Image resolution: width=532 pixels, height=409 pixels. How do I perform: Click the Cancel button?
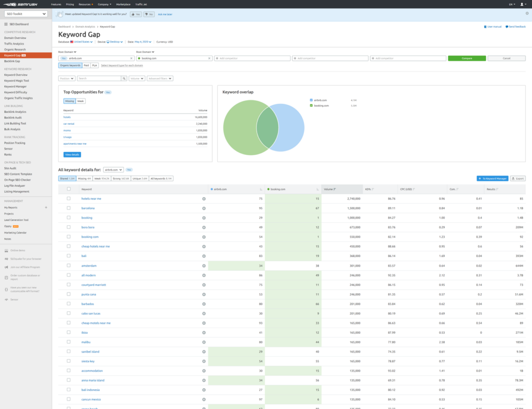pyautogui.click(x=507, y=58)
